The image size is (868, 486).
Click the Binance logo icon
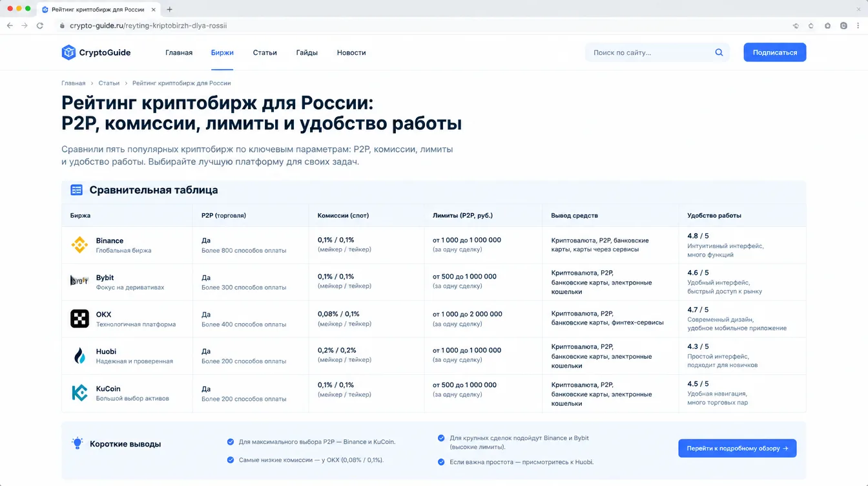tap(79, 245)
